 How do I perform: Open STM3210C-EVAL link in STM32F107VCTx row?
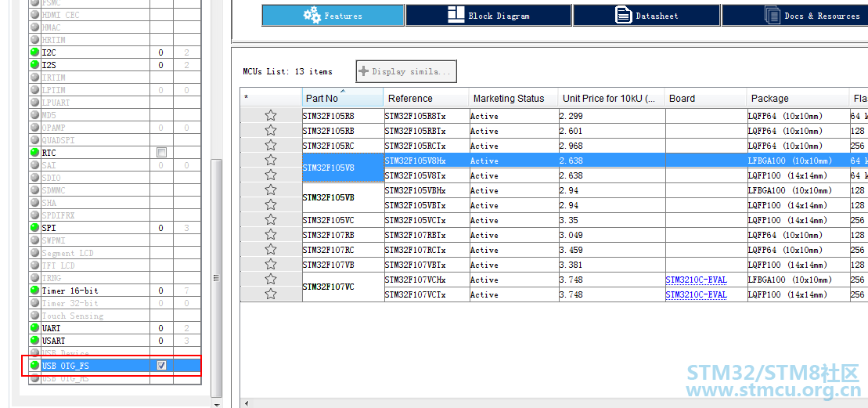(696, 294)
